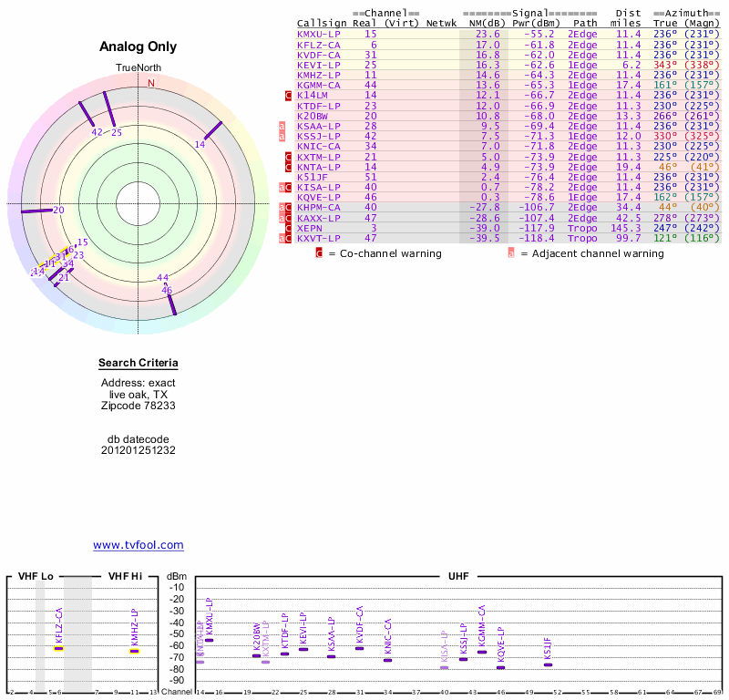
Task: Click the K51JF signal marker in UHF chart
Action: pos(548,664)
